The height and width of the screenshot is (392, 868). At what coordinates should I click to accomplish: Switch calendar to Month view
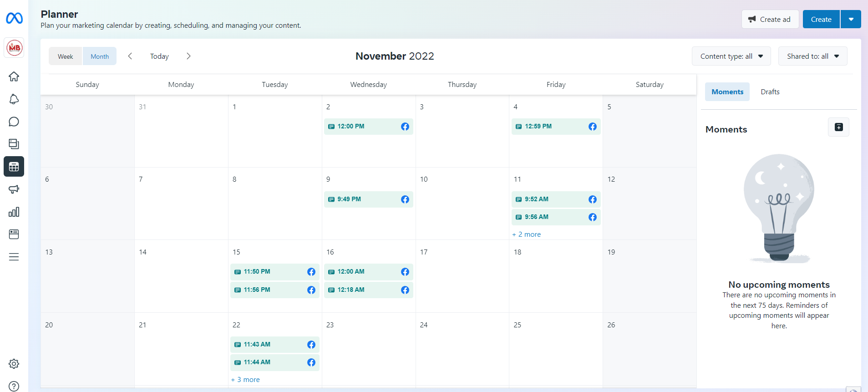coord(100,56)
